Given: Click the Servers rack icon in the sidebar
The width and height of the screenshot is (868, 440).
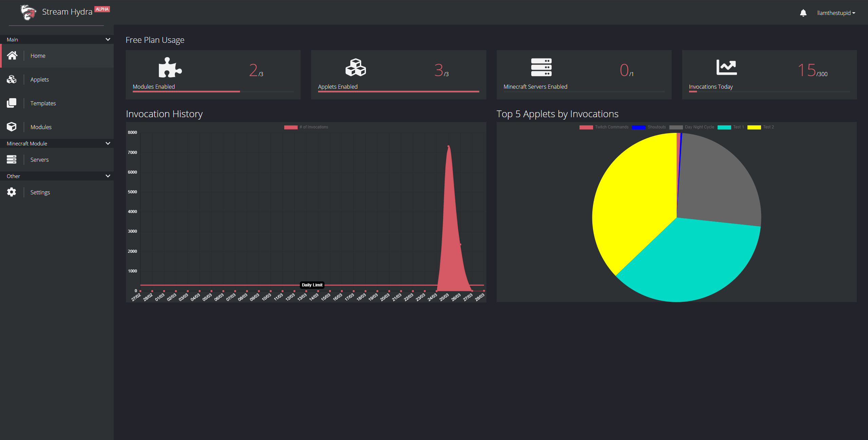Looking at the screenshot, I should tap(12, 159).
